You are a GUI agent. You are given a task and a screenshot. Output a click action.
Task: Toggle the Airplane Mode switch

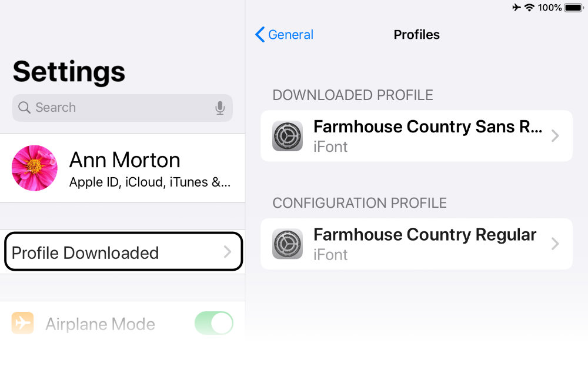(214, 323)
